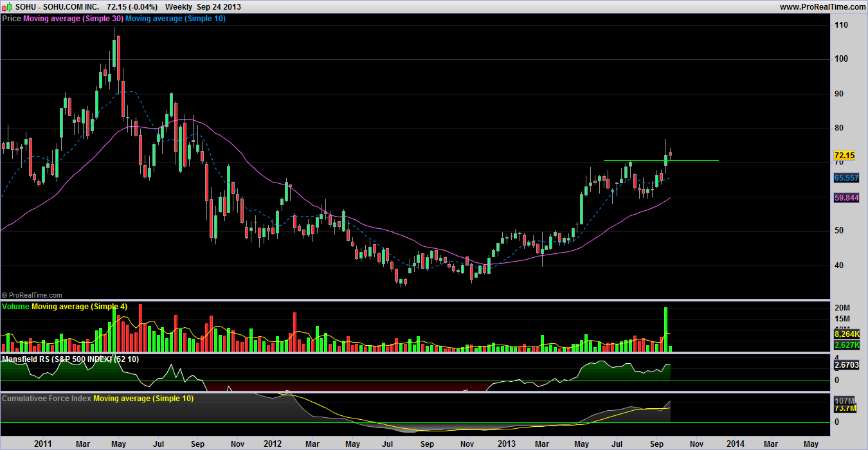The width and height of the screenshot is (868, 450).
Task: Click the yellow 72.15 current price tag
Action: click(x=844, y=156)
